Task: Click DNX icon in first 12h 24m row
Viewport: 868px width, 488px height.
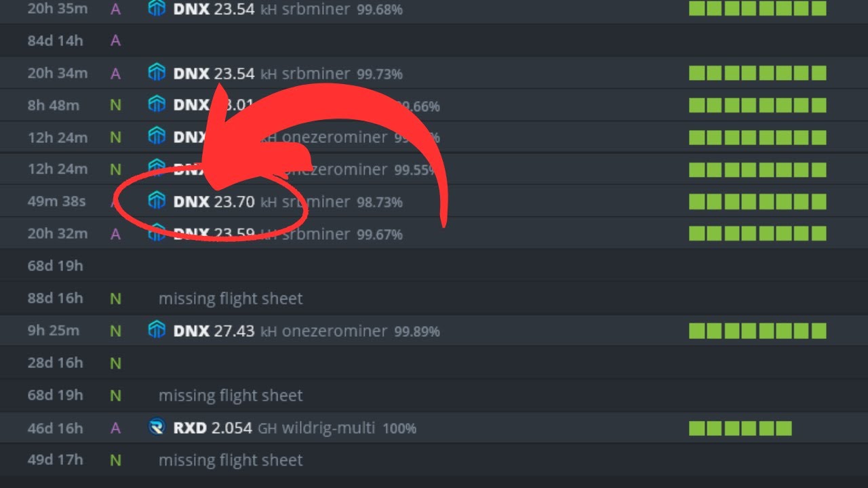Action: (157, 137)
